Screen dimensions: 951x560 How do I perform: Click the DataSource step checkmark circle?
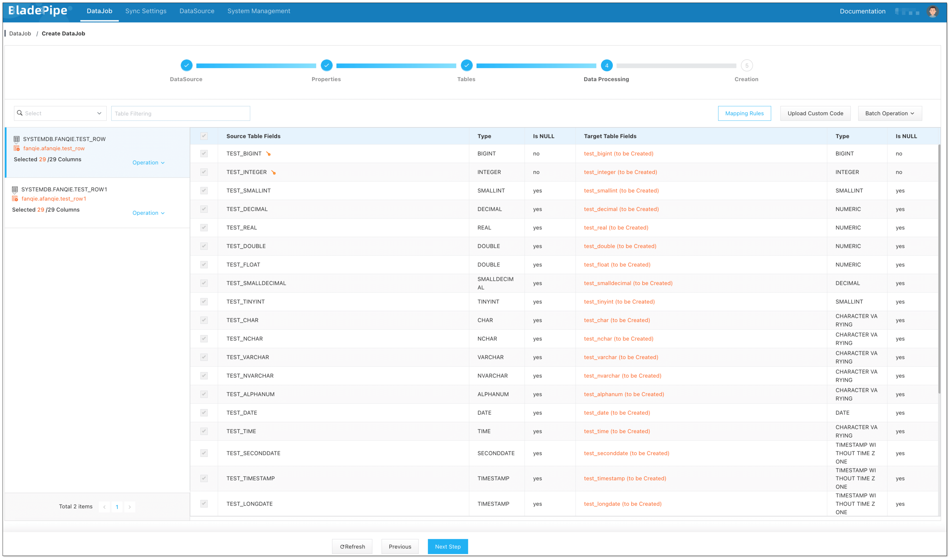(x=187, y=65)
